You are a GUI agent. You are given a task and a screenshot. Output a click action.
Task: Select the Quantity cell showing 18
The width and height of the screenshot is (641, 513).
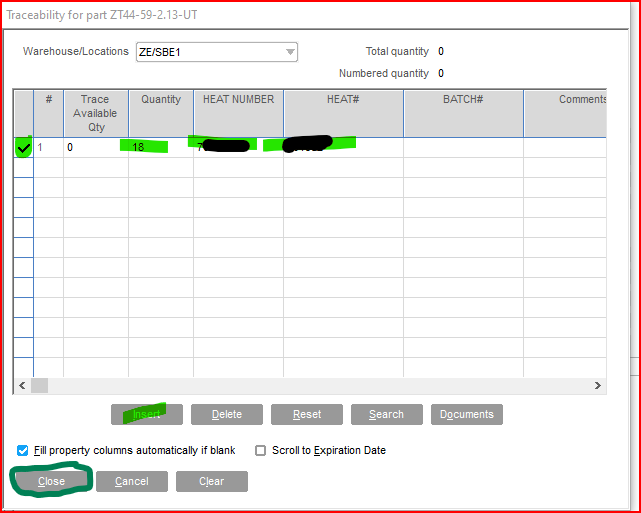tap(160, 147)
